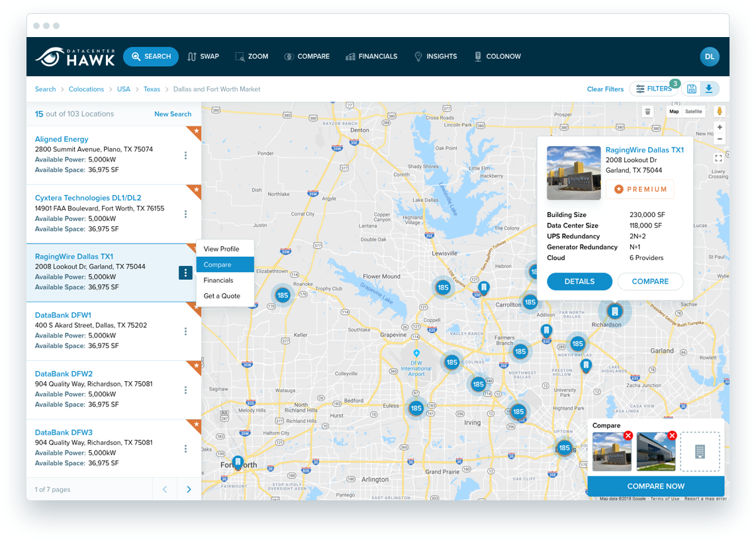Open RagingWire Dallas TX1 title in popup
Screen dimensions: 756x540
tap(645, 150)
